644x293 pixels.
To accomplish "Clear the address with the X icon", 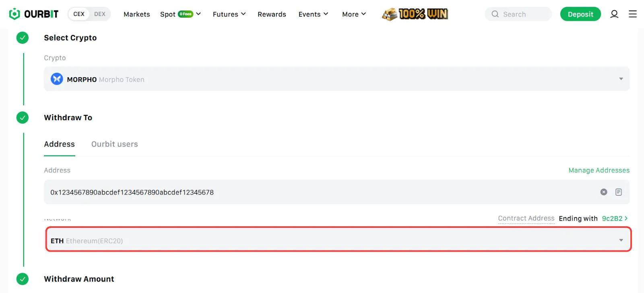I will click(603, 192).
